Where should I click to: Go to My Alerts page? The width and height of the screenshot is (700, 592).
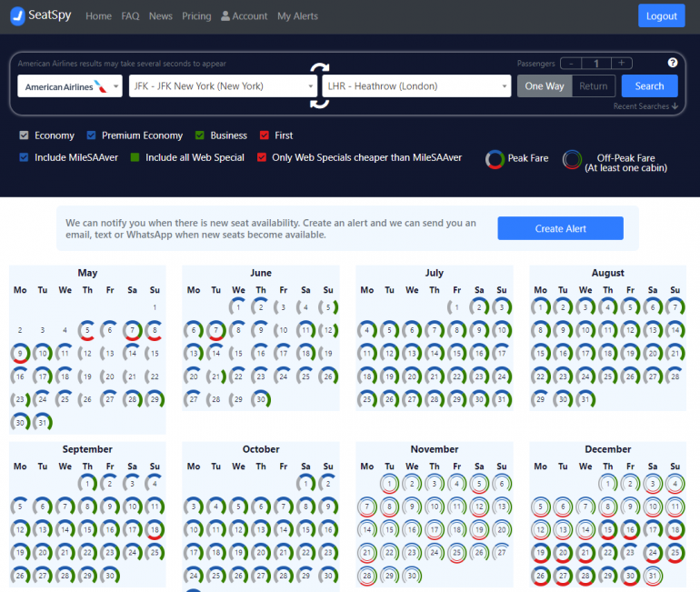(297, 16)
